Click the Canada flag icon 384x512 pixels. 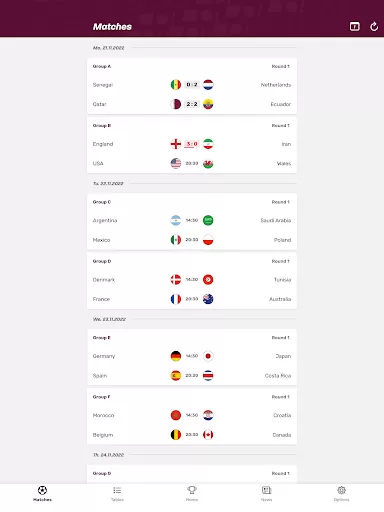point(208,435)
